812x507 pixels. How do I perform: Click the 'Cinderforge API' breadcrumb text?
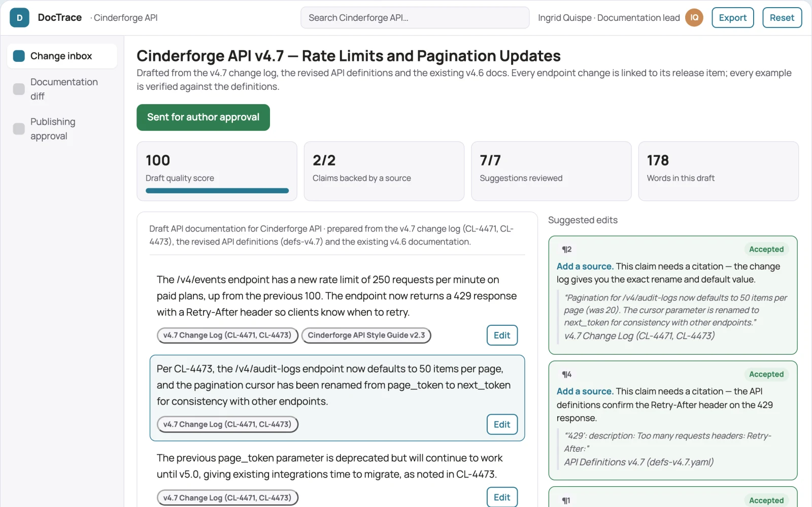click(125, 18)
